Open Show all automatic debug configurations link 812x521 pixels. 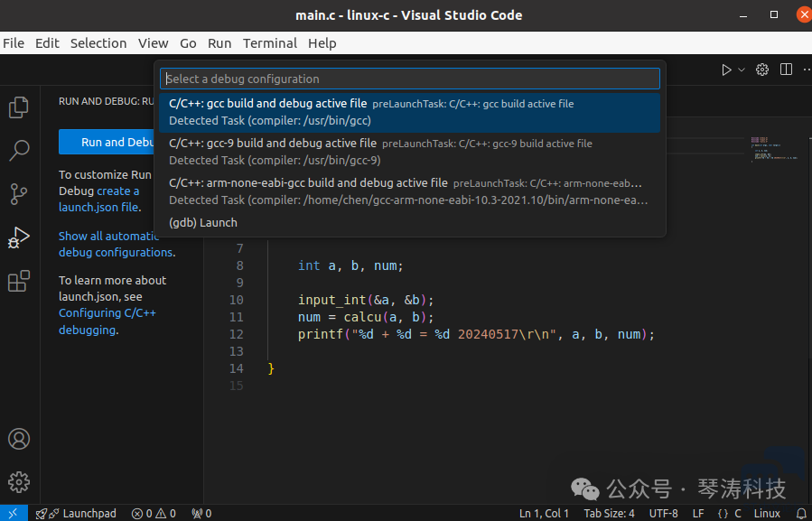click(116, 245)
